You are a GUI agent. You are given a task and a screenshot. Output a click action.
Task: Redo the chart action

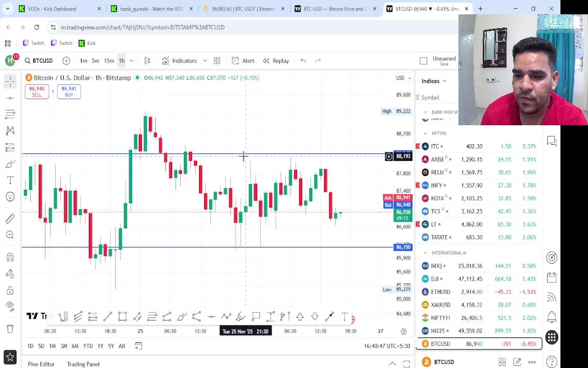point(318,61)
